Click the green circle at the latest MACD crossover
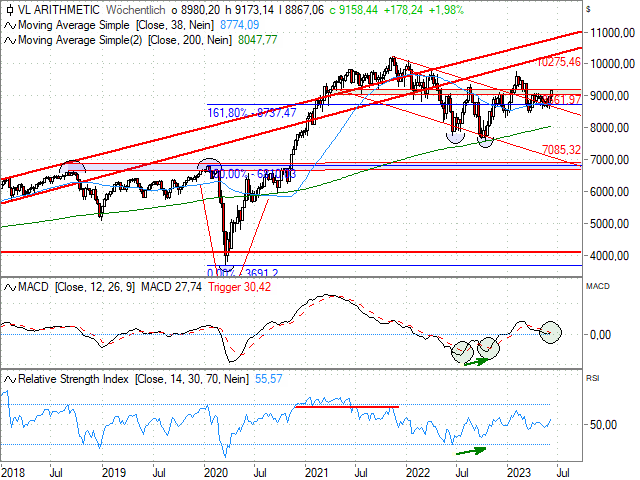This screenshot has width=640, height=480. pos(551,333)
